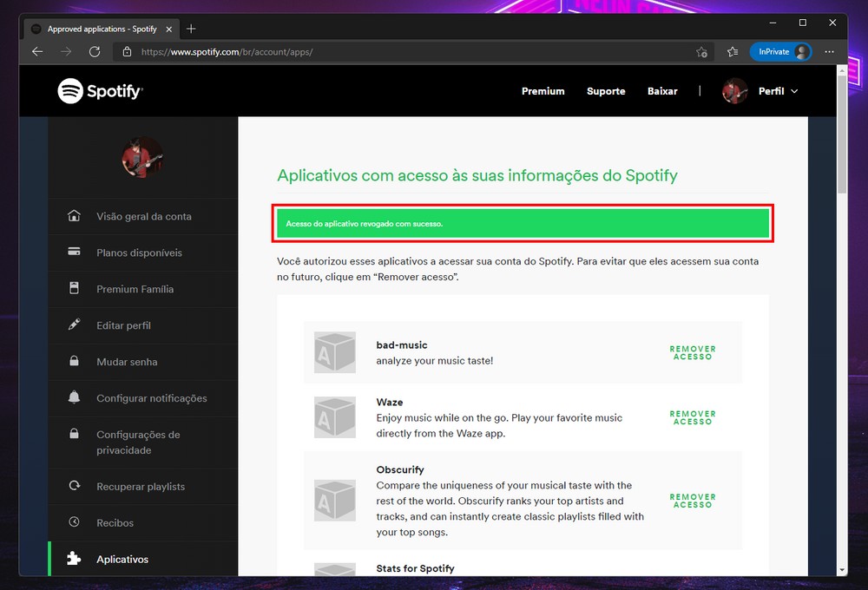
Task: Open the Premium menu item
Action: pos(542,91)
